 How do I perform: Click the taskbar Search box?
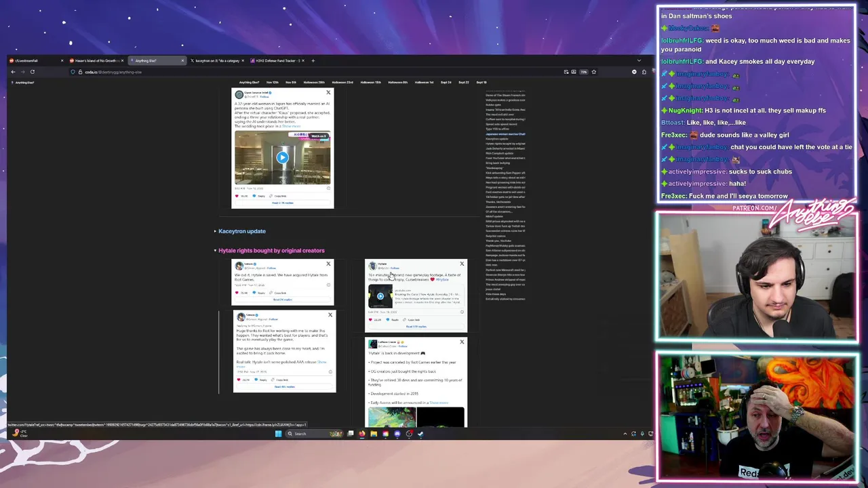tap(315, 434)
